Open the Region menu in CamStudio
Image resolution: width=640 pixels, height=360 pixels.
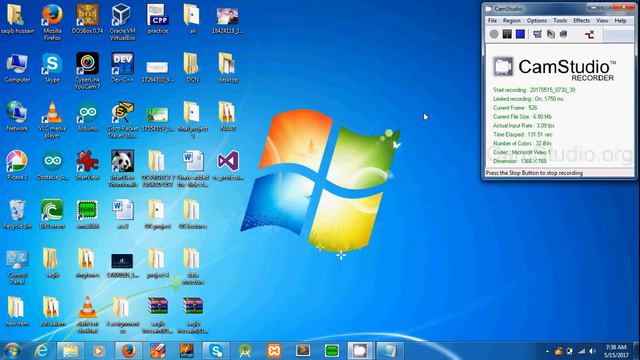tap(511, 20)
